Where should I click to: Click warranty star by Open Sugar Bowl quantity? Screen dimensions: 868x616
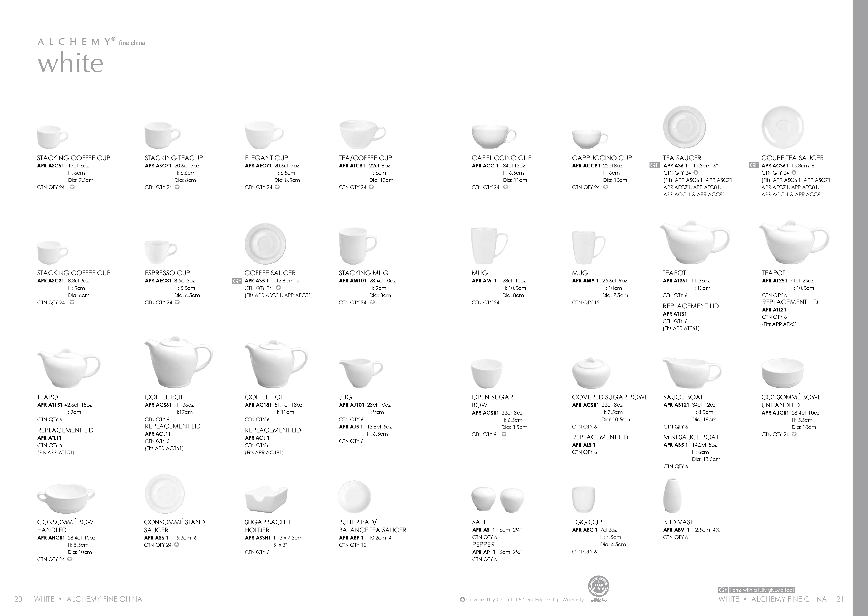[x=504, y=434]
